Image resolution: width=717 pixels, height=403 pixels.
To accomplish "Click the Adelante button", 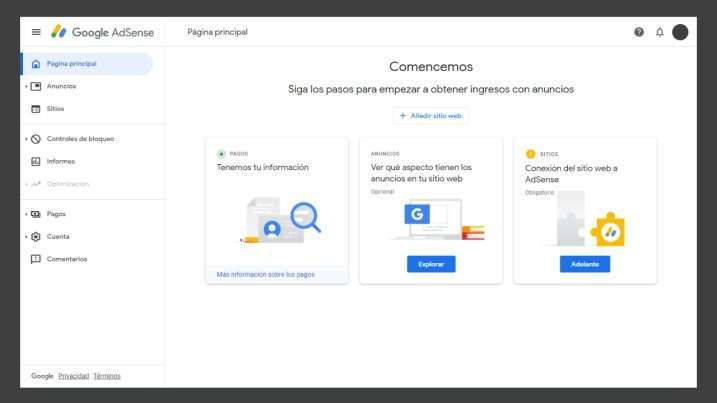I will pos(585,264).
